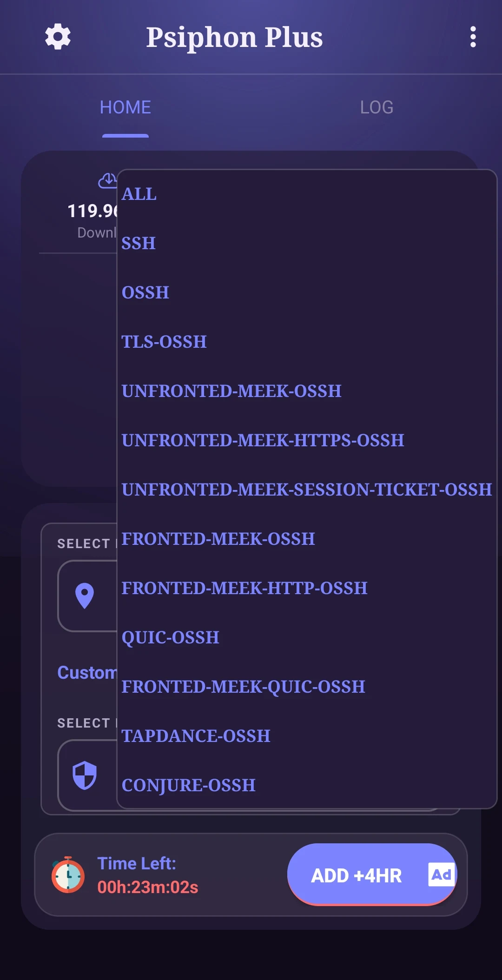Tap the shield protocol icon
This screenshot has height=980, width=502.
85,775
